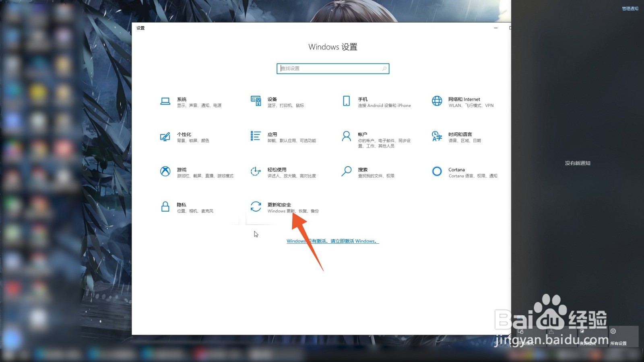
Task: Minimize the 设置 window
Action: (496, 28)
